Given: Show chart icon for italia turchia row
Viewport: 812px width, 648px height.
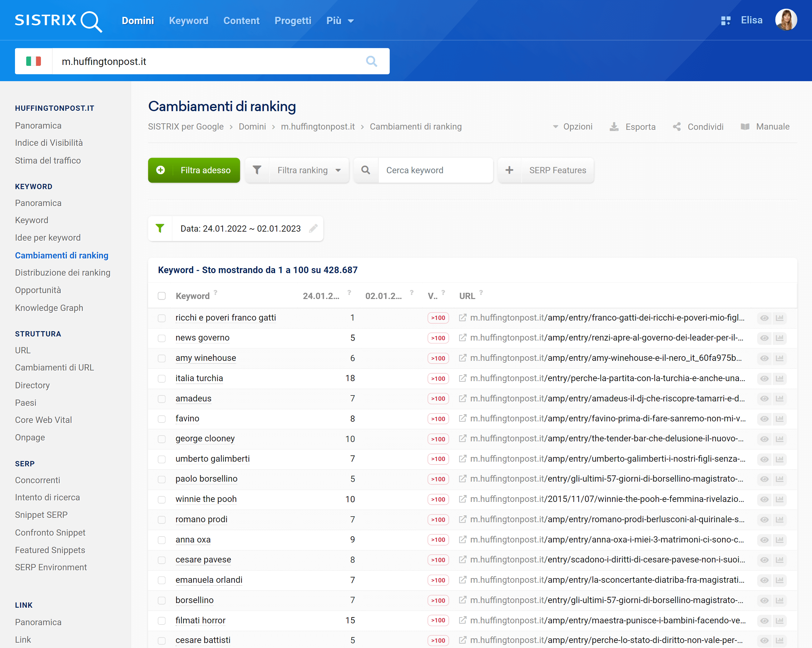Looking at the screenshot, I should pos(780,378).
